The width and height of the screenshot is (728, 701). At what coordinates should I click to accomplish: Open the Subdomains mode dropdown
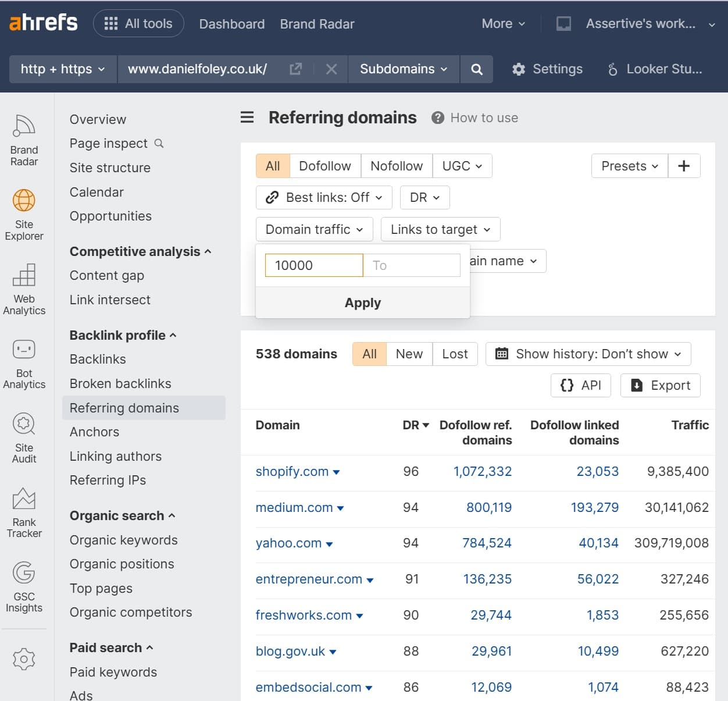click(x=404, y=69)
